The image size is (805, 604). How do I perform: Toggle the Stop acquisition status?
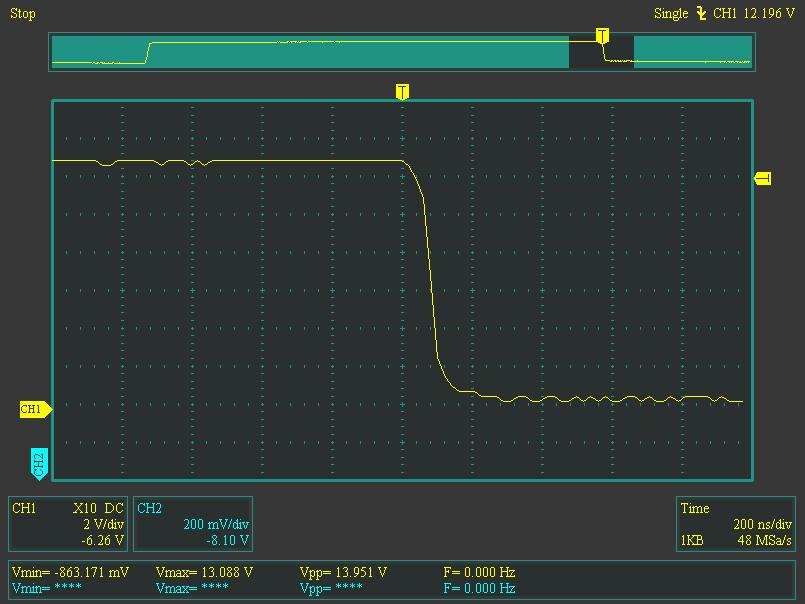(22, 14)
